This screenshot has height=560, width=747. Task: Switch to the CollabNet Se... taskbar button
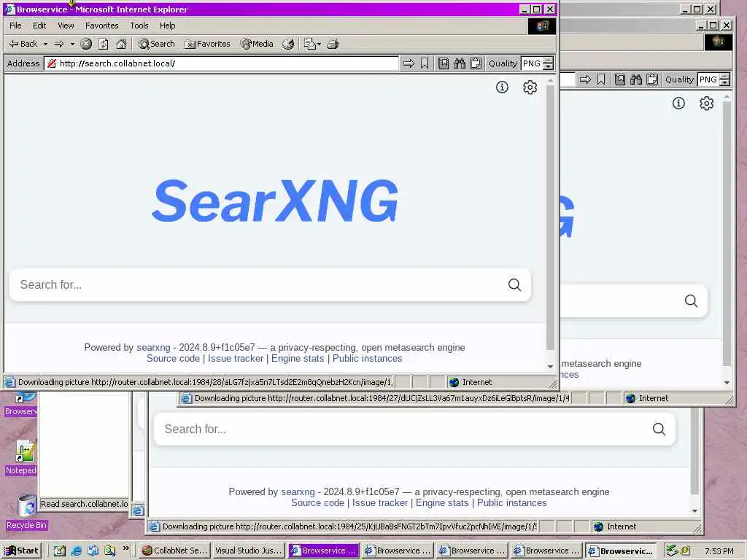pos(175,551)
